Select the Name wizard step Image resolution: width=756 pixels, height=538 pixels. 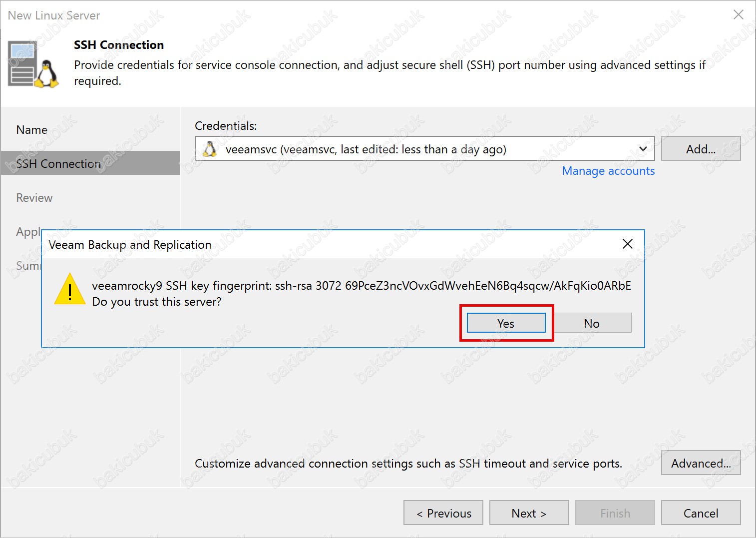point(32,130)
